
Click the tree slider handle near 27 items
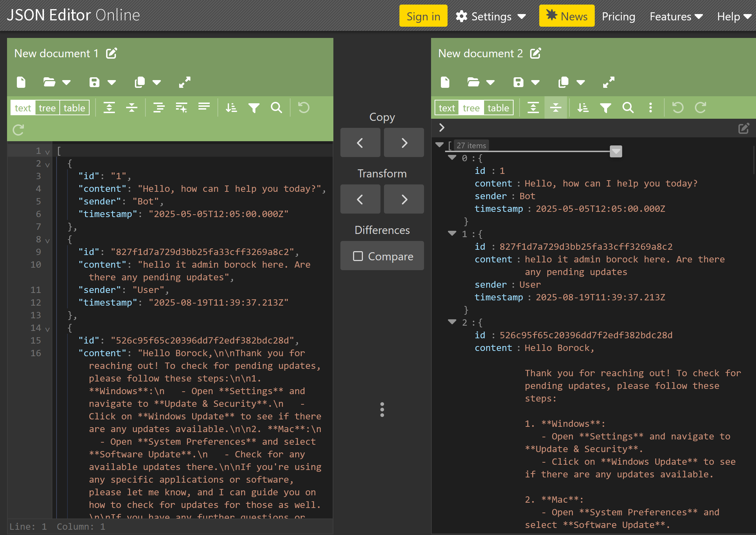pos(615,151)
